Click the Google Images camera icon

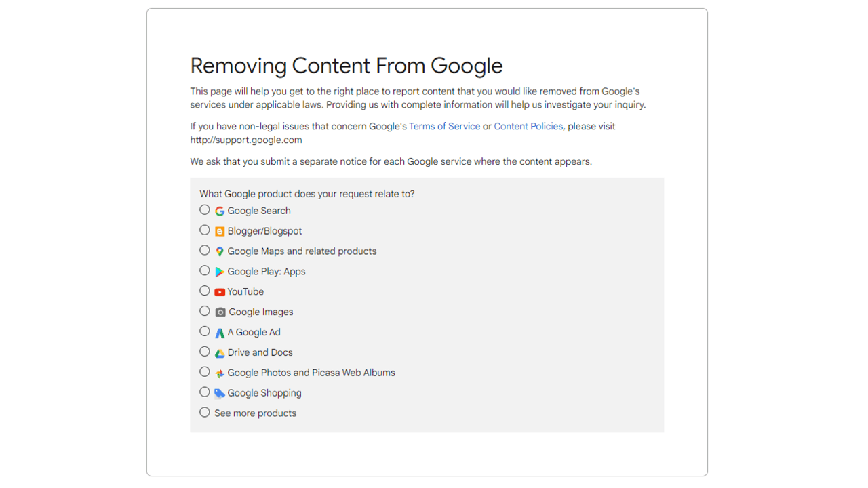click(x=219, y=312)
